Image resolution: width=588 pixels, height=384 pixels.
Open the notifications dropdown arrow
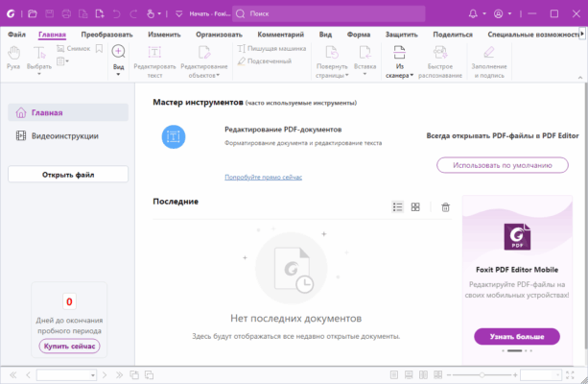tap(484, 13)
